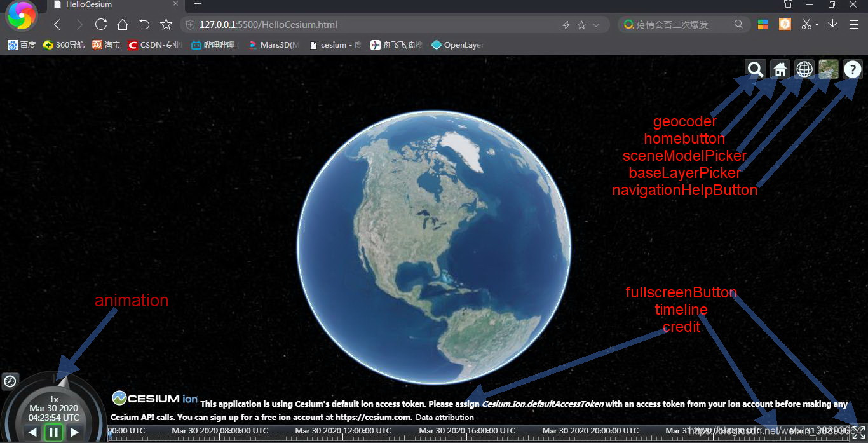The height and width of the screenshot is (443, 868).
Task: Open the scene mode picker globe icon
Action: pos(804,69)
